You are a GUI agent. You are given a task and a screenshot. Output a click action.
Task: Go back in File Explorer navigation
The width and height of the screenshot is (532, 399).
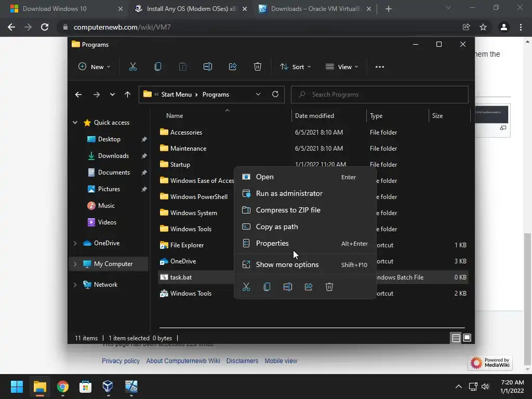78,95
